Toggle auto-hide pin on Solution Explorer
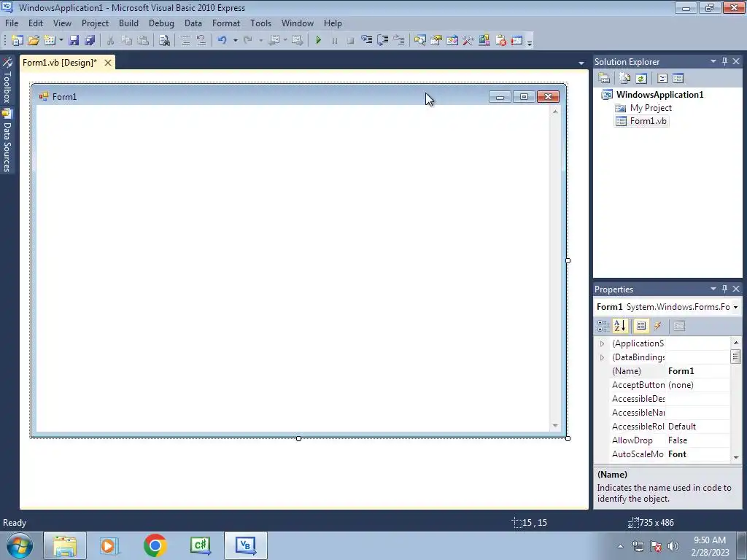Image resolution: width=747 pixels, height=560 pixels. (x=724, y=61)
